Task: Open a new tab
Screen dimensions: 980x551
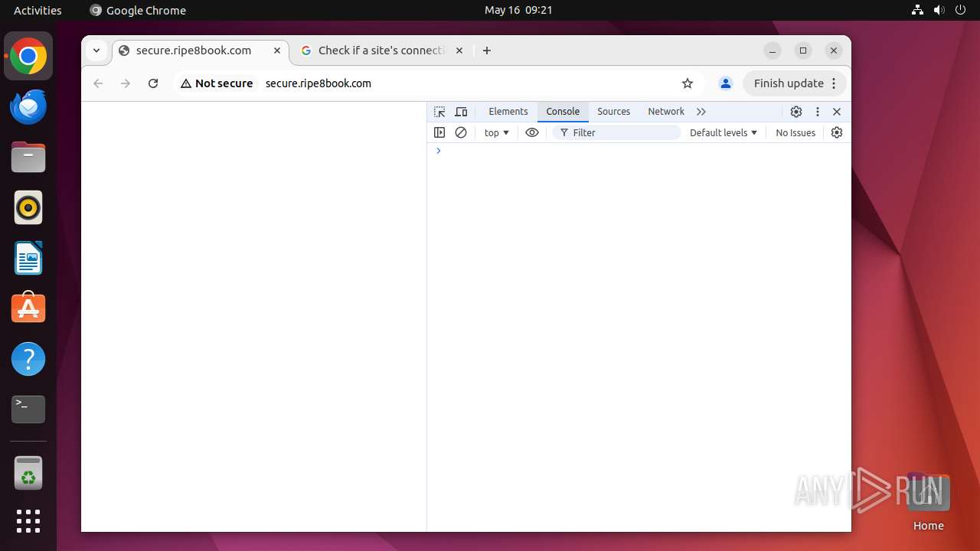Action: tap(487, 51)
